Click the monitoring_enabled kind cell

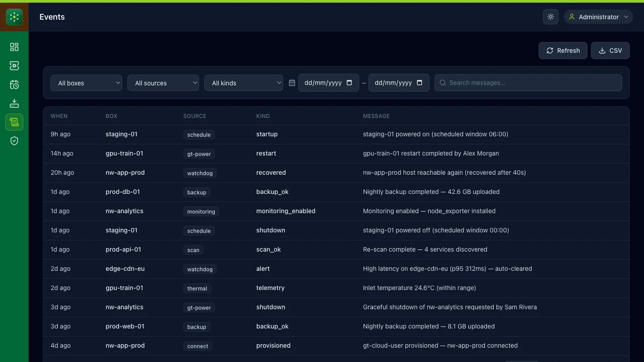[286, 211]
